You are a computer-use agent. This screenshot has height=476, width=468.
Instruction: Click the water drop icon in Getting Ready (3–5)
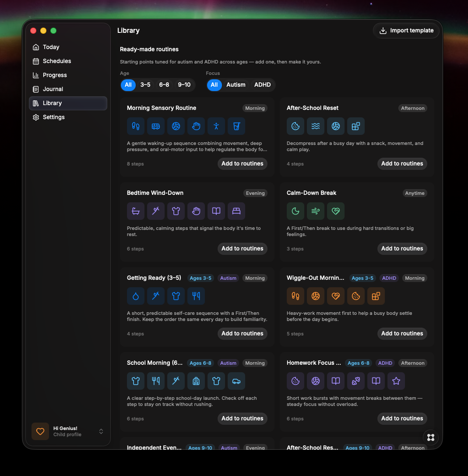tap(136, 296)
